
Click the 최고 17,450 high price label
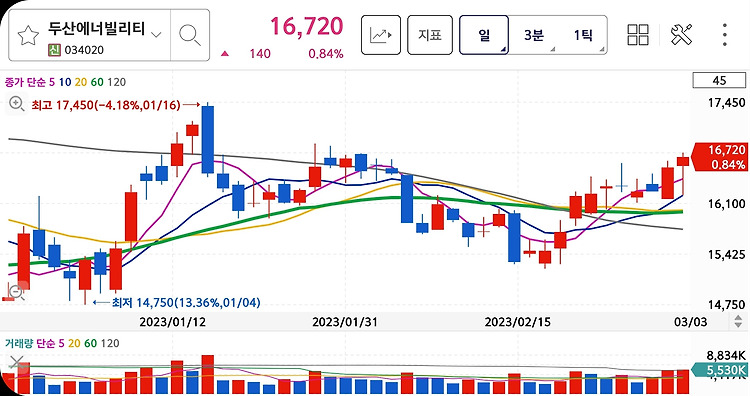pos(106,105)
